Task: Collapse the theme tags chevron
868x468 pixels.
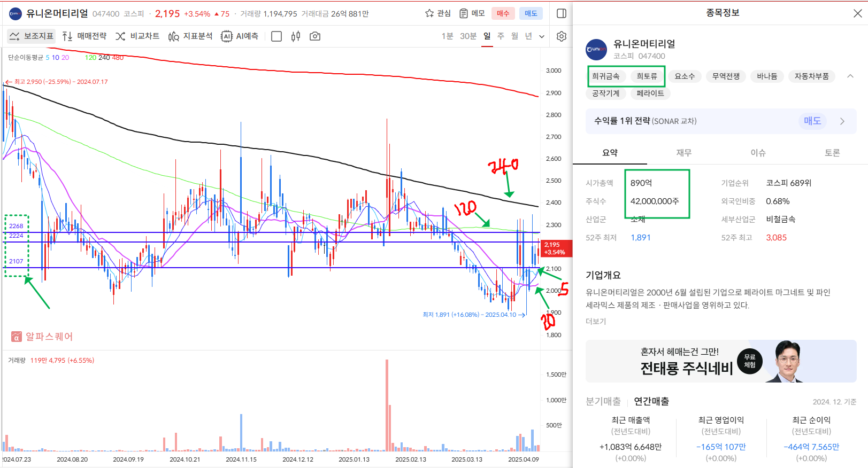Action: [x=850, y=76]
